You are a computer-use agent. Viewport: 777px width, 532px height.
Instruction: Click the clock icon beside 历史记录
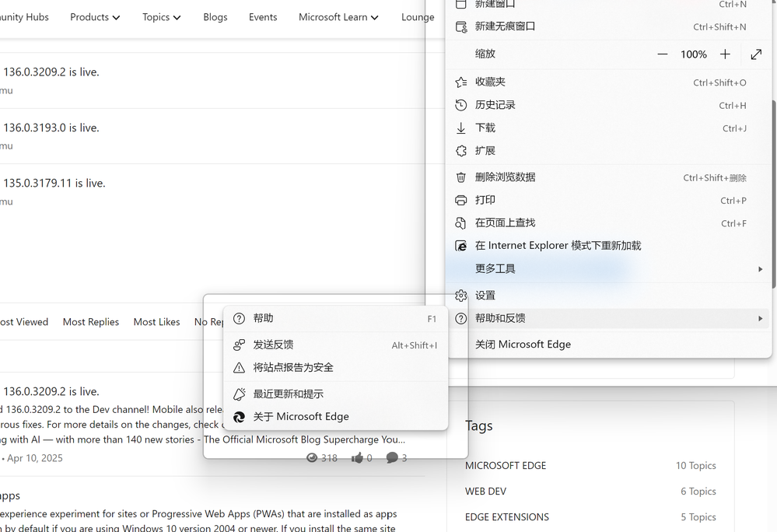(x=461, y=105)
